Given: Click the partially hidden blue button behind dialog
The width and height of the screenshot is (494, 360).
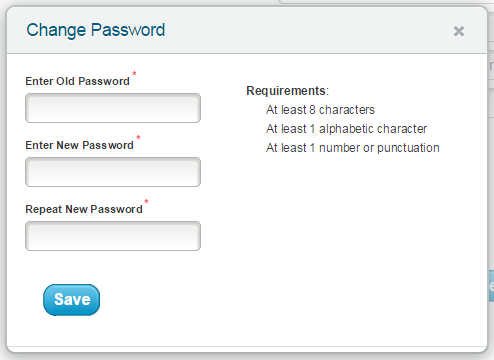Looking at the screenshot, I should [x=491, y=286].
